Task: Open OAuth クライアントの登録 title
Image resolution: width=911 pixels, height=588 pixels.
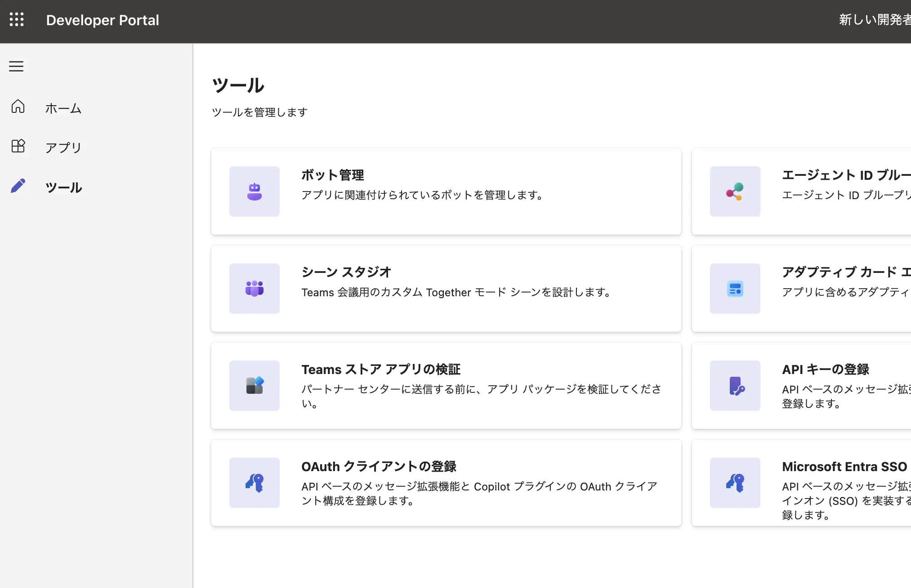Action: point(379,466)
